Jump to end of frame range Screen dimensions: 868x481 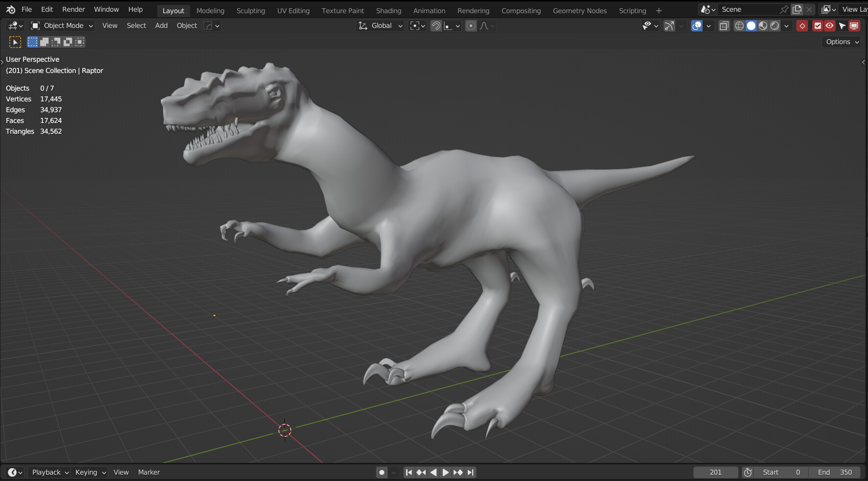pos(470,472)
